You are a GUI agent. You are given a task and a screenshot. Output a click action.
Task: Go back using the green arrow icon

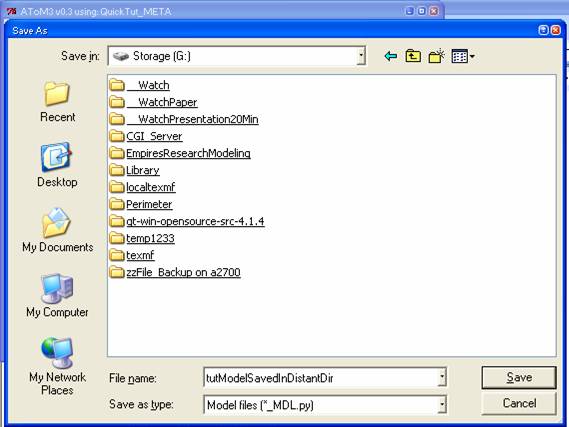point(391,56)
